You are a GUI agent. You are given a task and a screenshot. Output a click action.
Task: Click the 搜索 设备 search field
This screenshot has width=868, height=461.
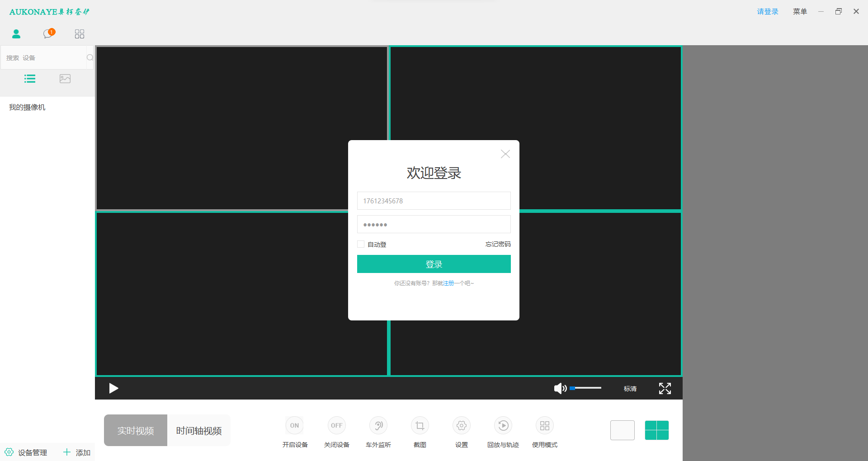pyautogui.click(x=44, y=57)
